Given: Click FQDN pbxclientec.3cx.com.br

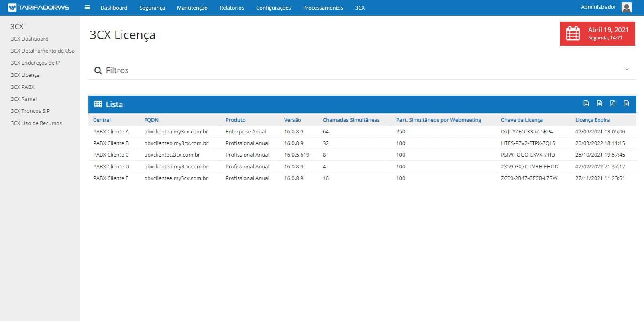Looking at the screenshot, I should click(172, 155).
